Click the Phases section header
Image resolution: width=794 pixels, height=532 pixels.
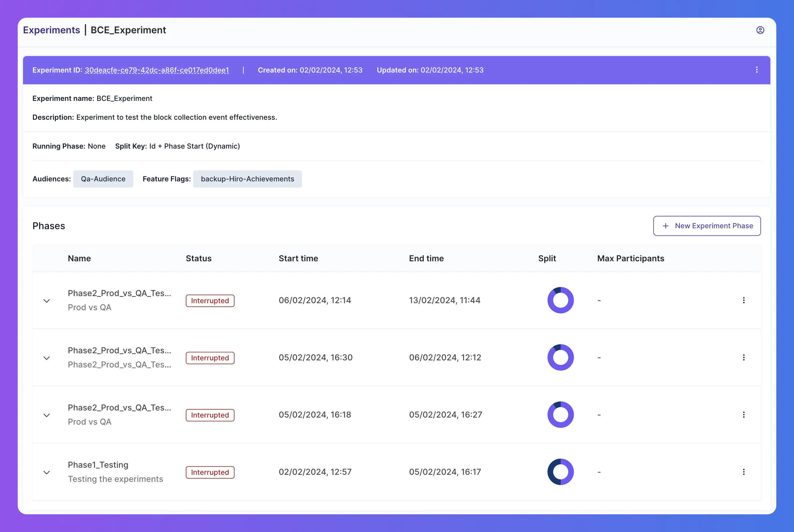(x=49, y=226)
